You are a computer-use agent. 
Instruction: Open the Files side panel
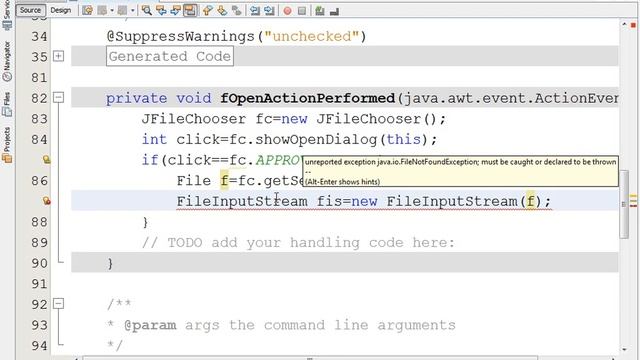click(7, 104)
